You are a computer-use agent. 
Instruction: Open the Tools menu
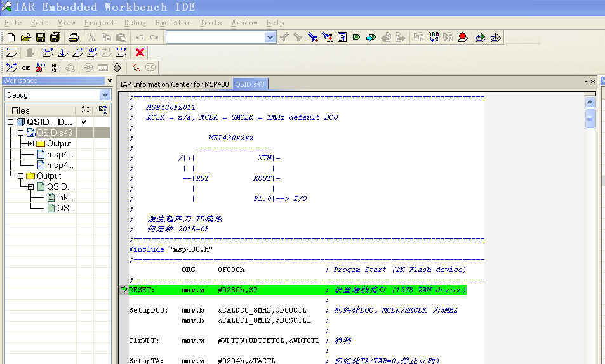tap(211, 23)
